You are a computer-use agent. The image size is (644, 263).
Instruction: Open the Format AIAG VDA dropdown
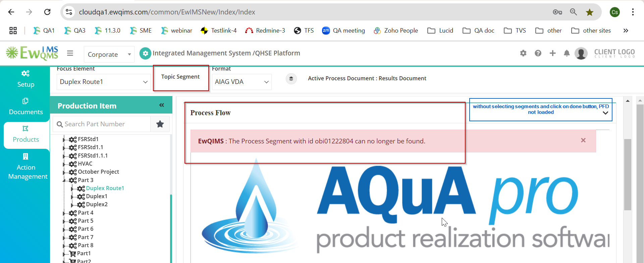(x=241, y=82)
